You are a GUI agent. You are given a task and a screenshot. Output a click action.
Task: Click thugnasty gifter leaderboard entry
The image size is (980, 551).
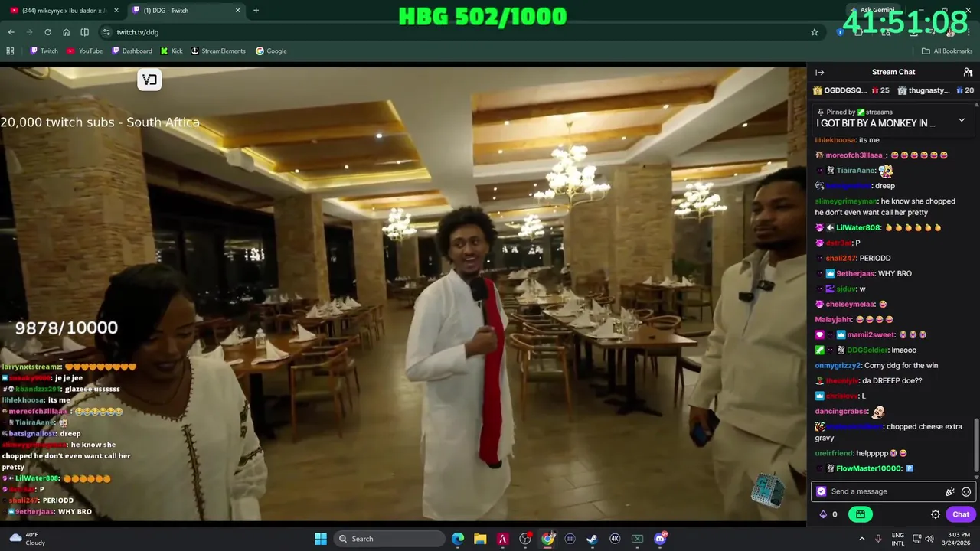coord(936,90)
